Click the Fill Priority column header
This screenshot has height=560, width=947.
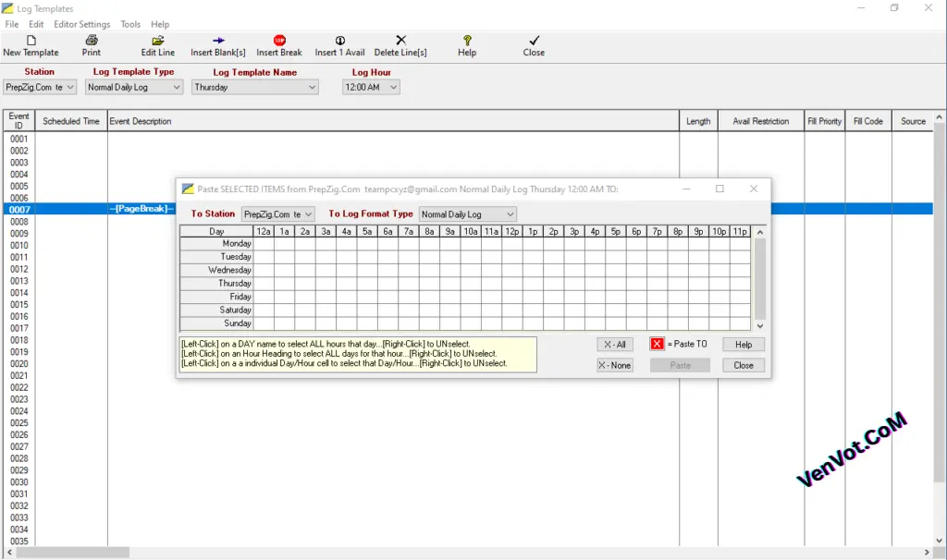pyautogui.click(x=825, y=121)
